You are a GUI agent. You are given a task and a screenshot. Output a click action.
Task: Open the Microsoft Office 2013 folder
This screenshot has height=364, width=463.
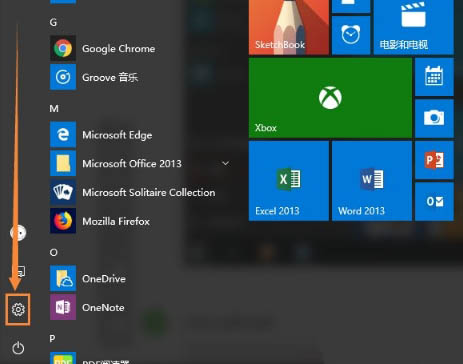(x=132, y=163)
